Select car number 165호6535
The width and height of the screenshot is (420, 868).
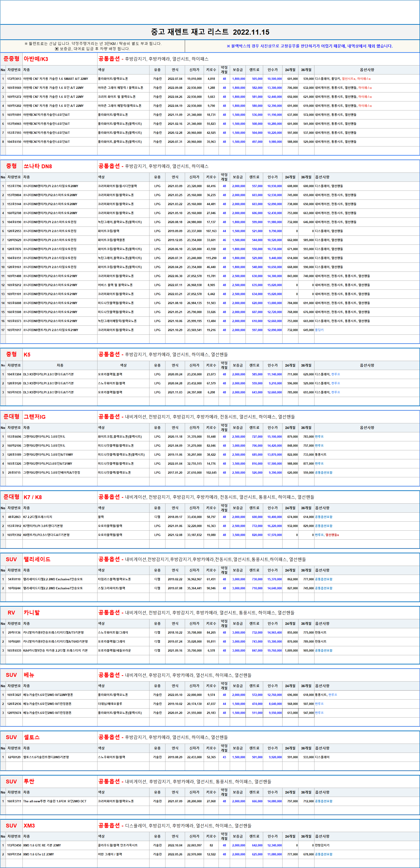coord(14,651)
